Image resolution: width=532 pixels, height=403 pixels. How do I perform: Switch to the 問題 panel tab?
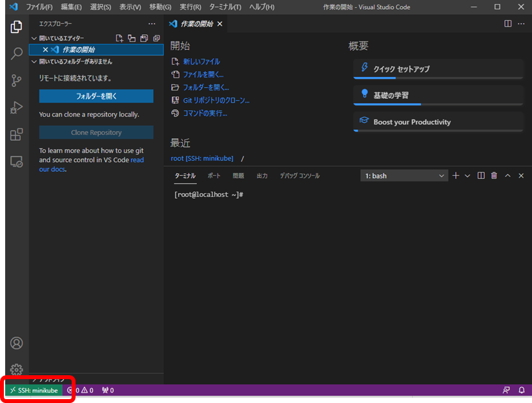[238, 176]
